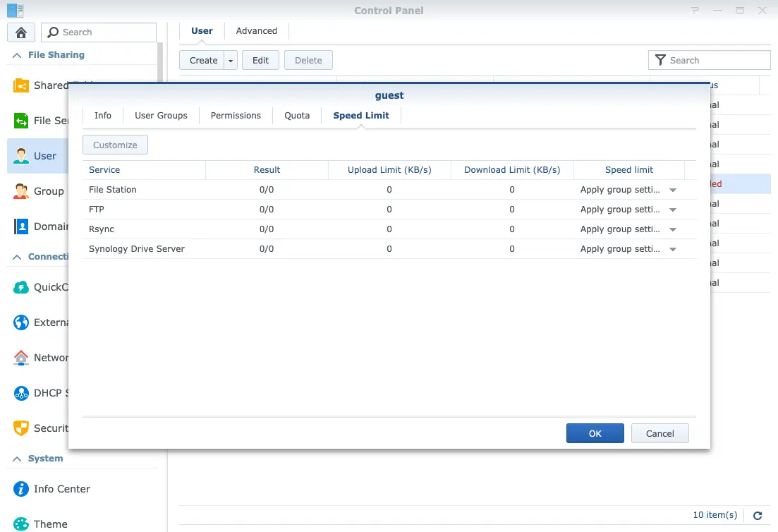
Task: Open FTP speed limit dropdown
Action: pyautogui.click(x=673, y=210)
